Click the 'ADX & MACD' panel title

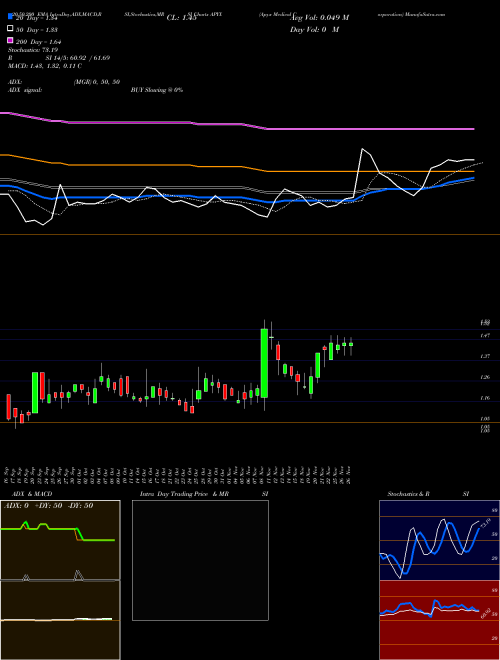pos(32,494)
